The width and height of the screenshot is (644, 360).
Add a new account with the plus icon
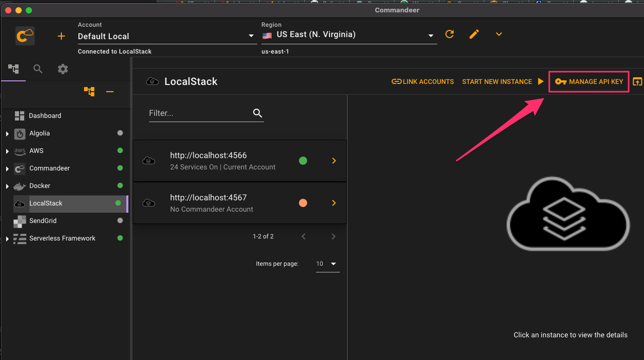click(x=61, y=36)
